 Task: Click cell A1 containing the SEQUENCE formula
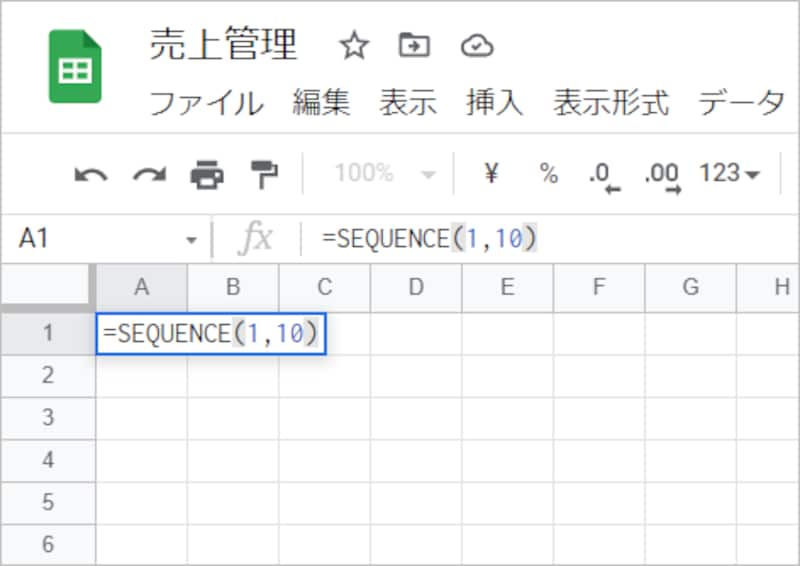[x=211, y=334]
